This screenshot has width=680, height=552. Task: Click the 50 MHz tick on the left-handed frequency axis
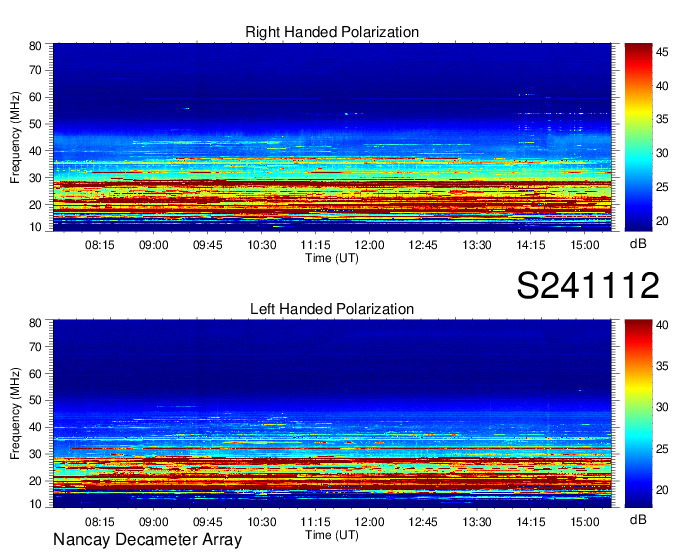(35, 400)
